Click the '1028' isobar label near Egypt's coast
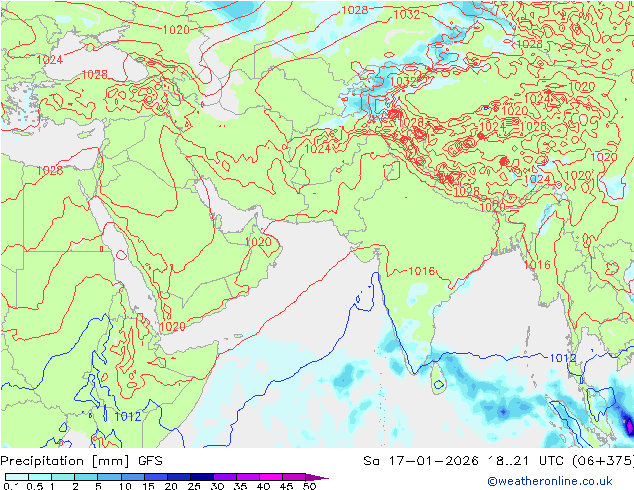Screen dimensions: 634x490 50,170
